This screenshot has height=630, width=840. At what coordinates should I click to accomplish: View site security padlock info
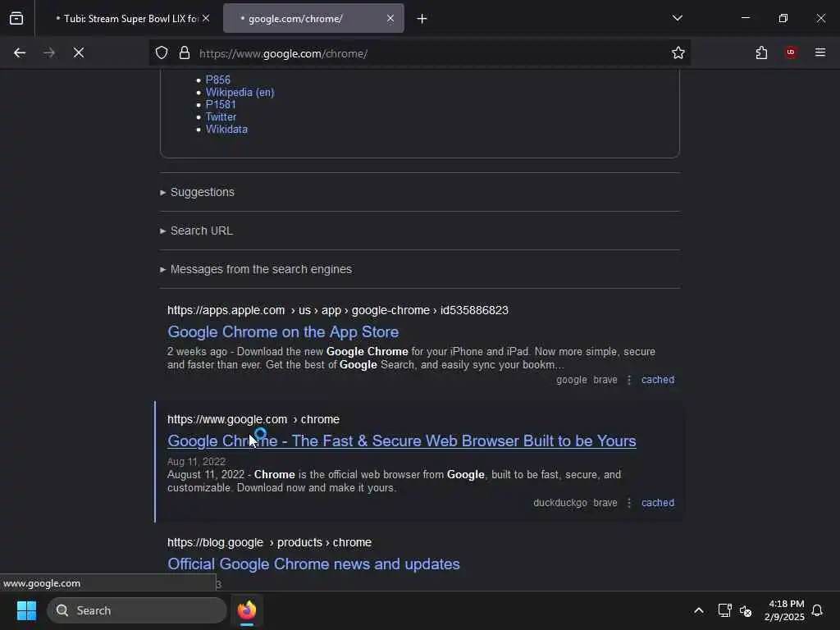tap(185, 52)
